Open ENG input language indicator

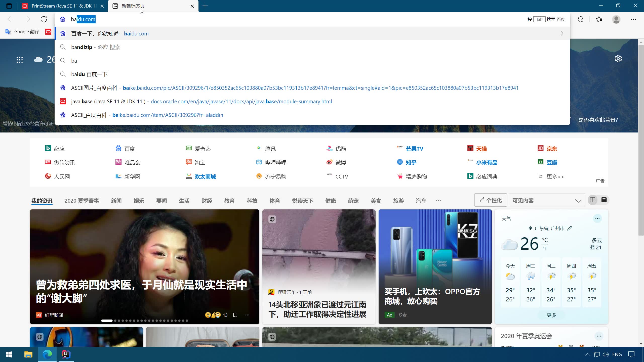[x=617, y=354]
